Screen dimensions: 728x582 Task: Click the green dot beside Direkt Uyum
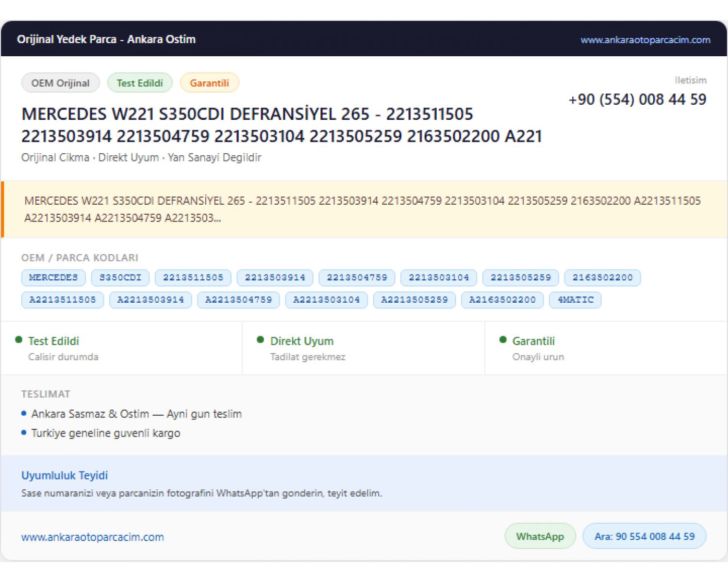(261, 339)
